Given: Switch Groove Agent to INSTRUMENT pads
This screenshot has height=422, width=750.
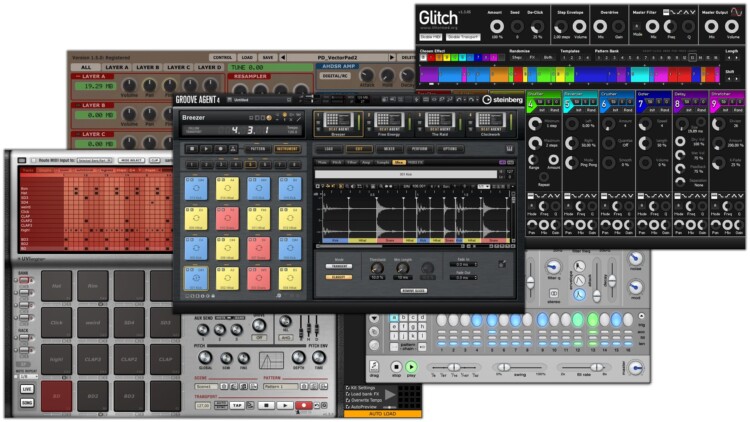Looking at the screenshot, I should [287, 149].
